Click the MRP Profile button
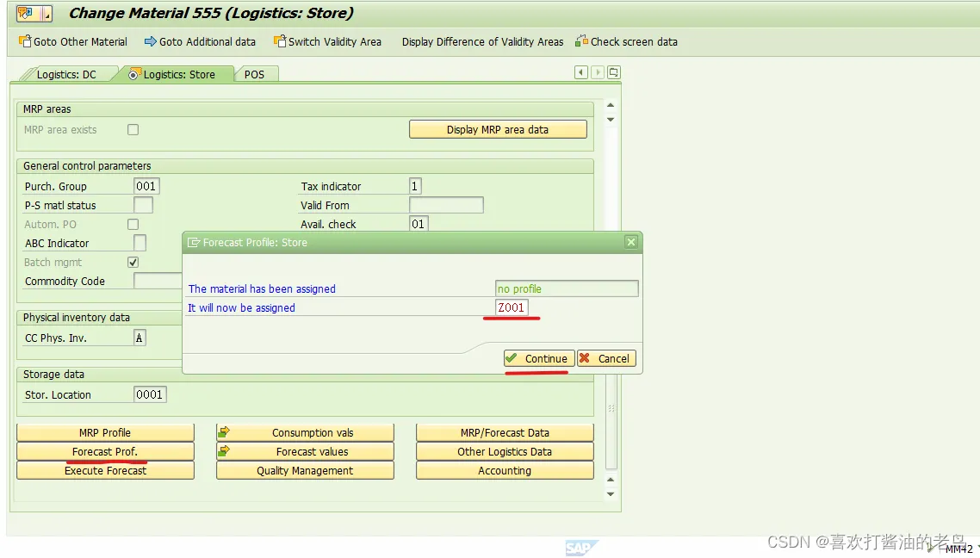 105,432
